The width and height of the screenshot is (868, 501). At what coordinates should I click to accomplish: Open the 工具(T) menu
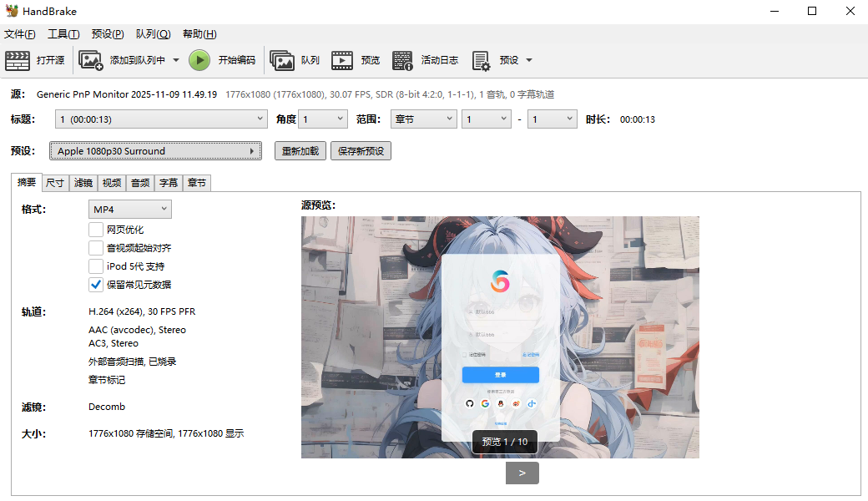(x=63, y=34)
